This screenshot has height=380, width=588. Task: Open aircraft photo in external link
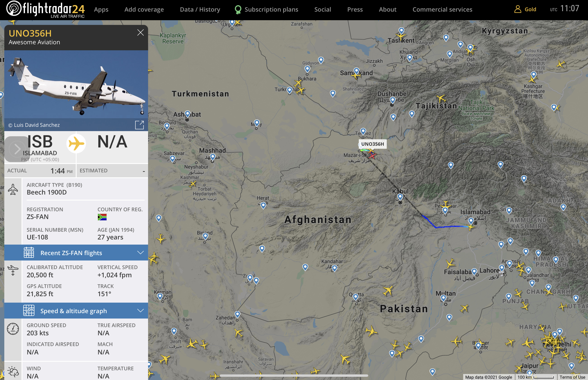click(139, 125)
